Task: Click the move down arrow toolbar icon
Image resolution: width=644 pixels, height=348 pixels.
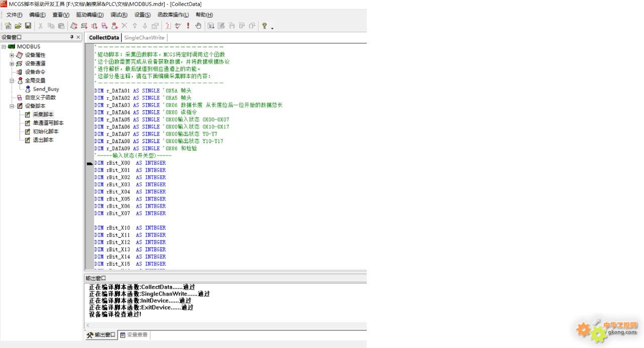Action: [x=145, y=26]
